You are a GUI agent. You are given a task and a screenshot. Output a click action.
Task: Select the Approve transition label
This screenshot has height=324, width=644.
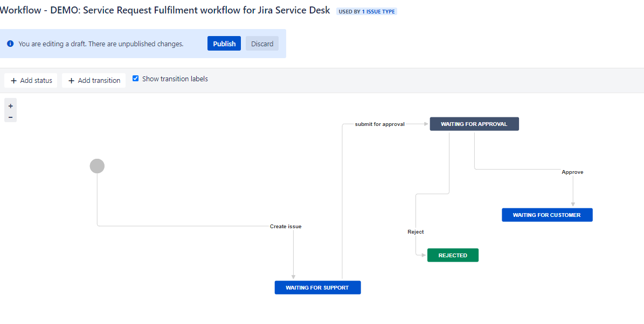(572, 172)
